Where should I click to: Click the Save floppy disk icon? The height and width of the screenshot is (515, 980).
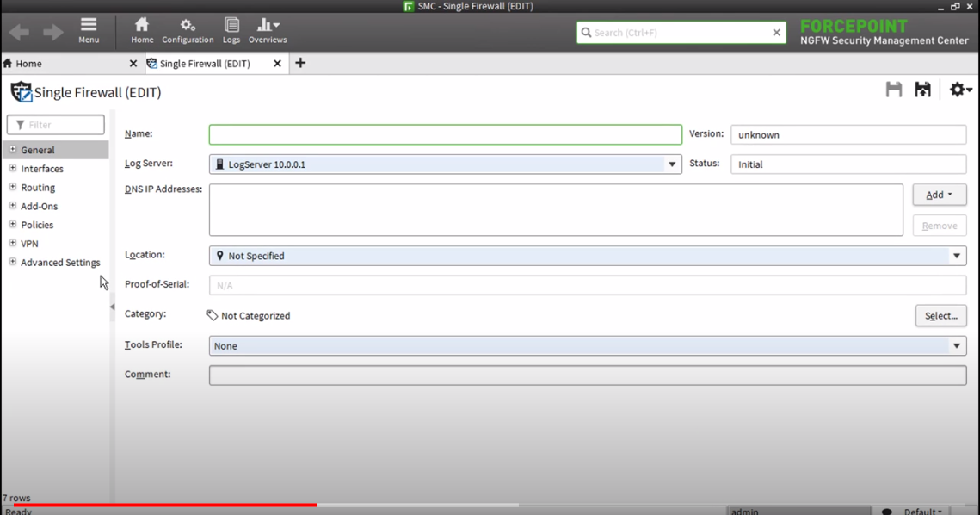point(894,90)
